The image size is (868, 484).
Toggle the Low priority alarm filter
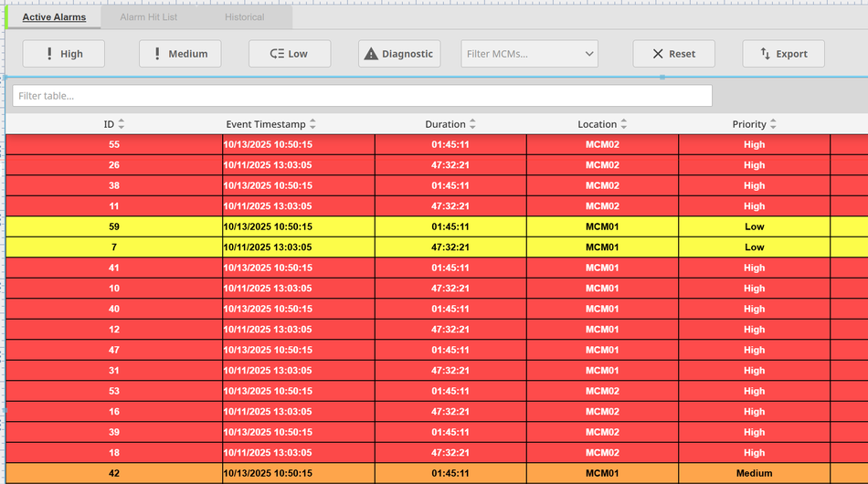point(290,54)
